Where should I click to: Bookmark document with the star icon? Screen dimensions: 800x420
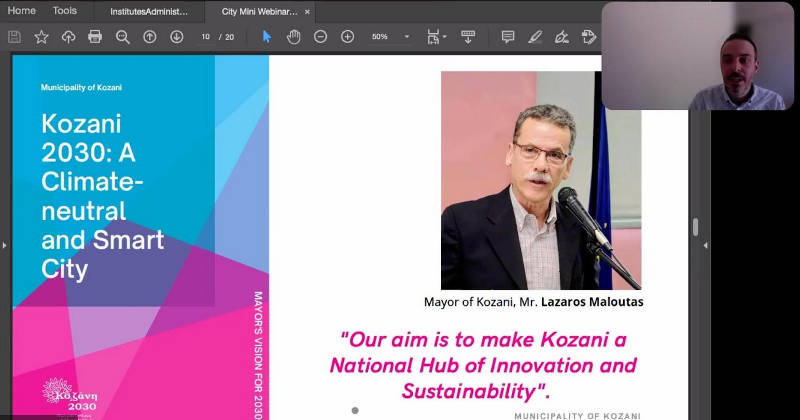coord(41,37)
